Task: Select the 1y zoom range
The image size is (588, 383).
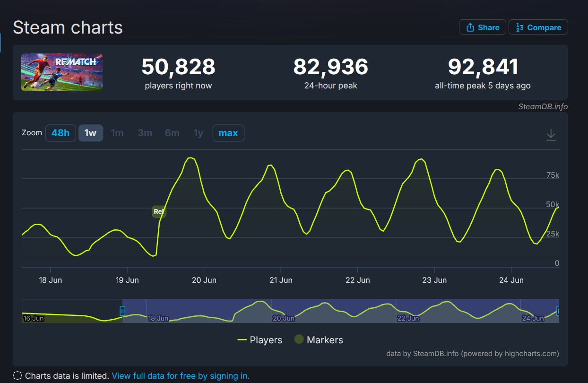Action: pyautogui.click(x=199, y=133)
